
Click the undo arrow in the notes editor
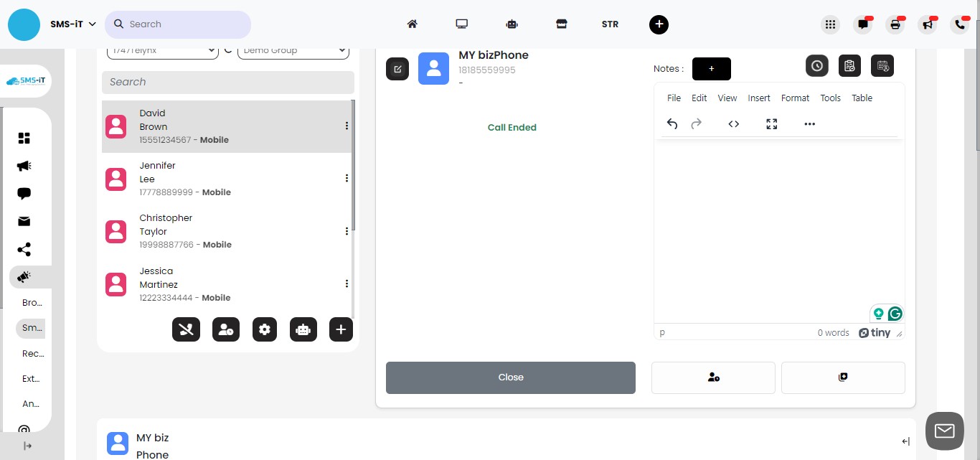(x=672, y=123)
